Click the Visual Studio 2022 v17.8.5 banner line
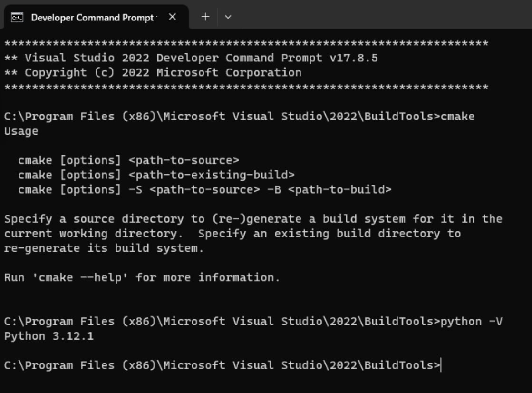Screen dimensions: 532x393 pos(191,58)
